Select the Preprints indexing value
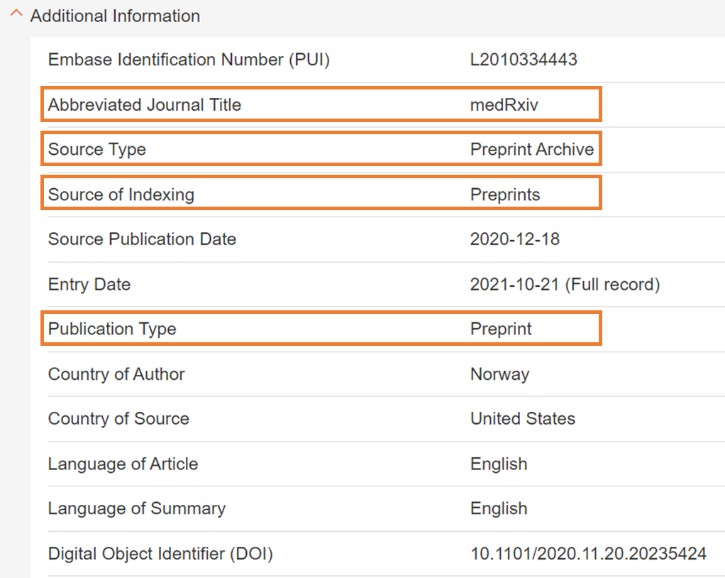 click(505, 195)
